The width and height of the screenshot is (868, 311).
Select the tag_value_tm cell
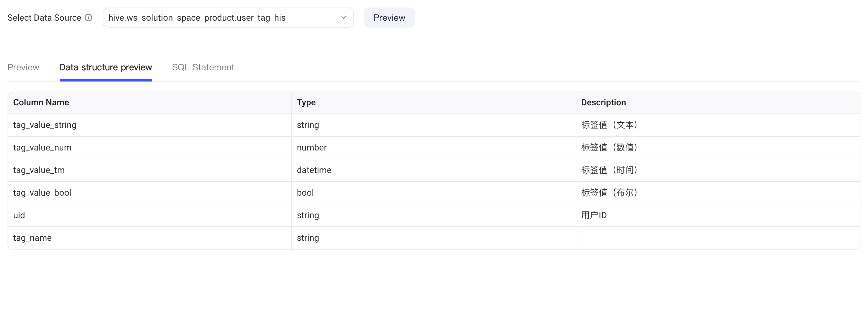[x=150, y=170]
